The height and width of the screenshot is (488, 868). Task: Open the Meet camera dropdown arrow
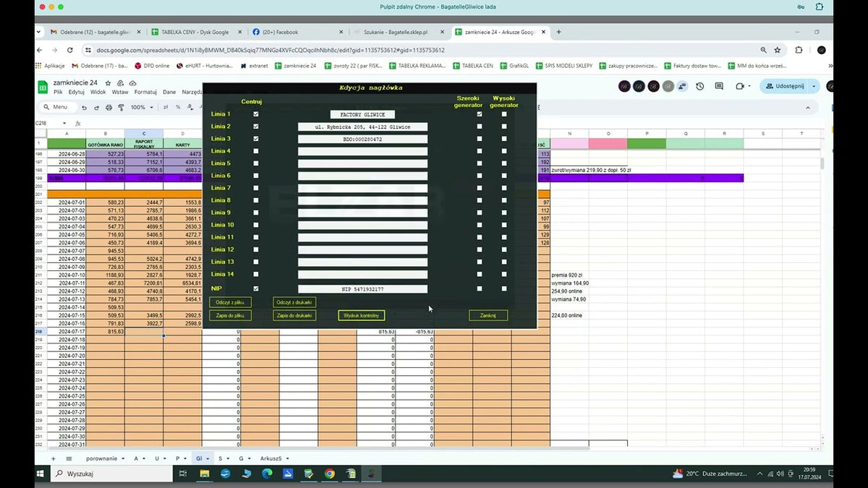[x=751, y=86]
